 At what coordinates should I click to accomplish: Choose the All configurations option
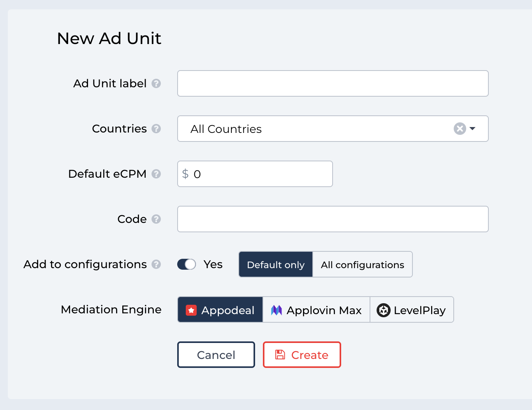tap(362, 265)
